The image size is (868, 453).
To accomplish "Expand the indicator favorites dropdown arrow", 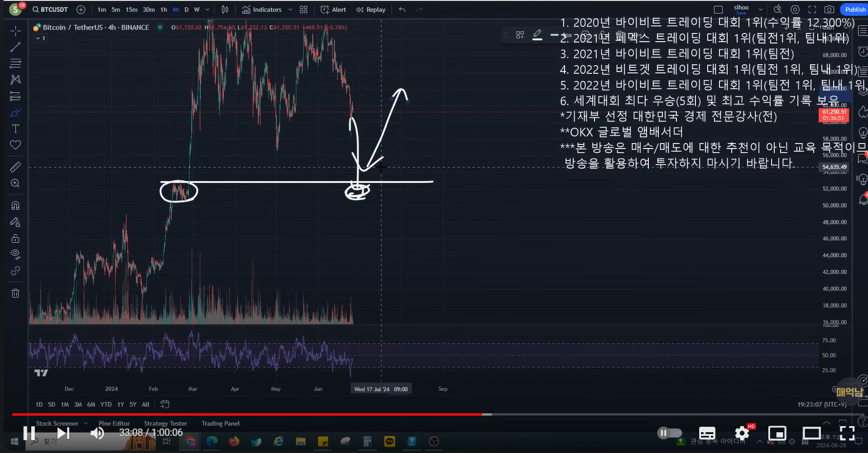I will click(x=290, y=10).
